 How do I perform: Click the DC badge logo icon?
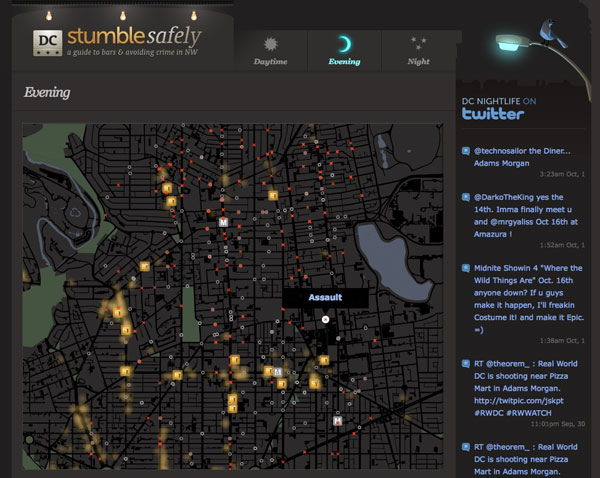47,43
